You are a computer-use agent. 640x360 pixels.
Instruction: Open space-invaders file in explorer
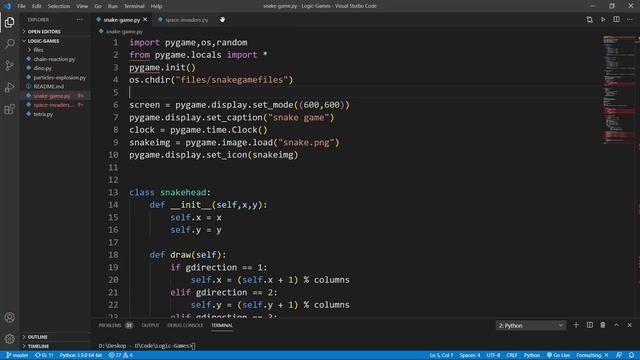point(53,105)
